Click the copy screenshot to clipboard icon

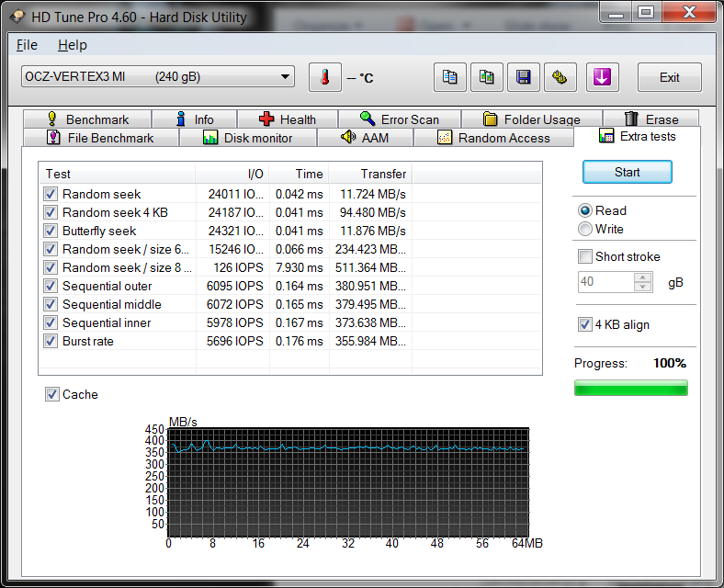(486, 77)
